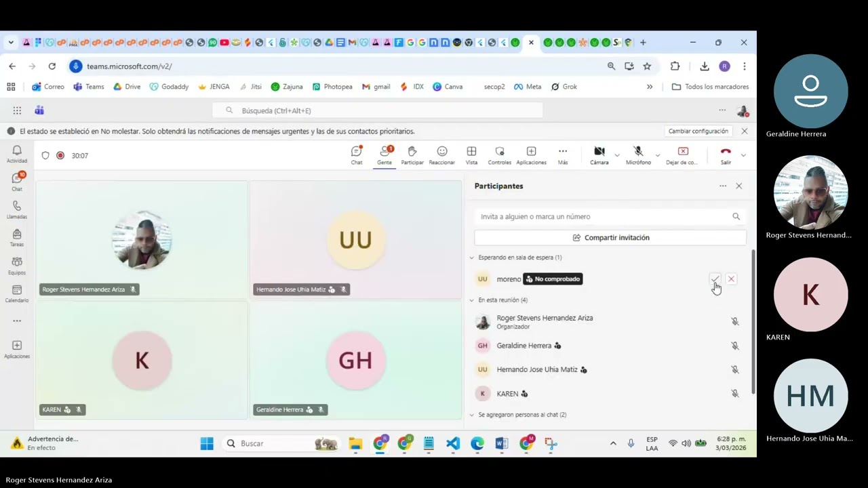Open Word from the taskbar
The image size is (868, 488).
[x=502, y=443]
